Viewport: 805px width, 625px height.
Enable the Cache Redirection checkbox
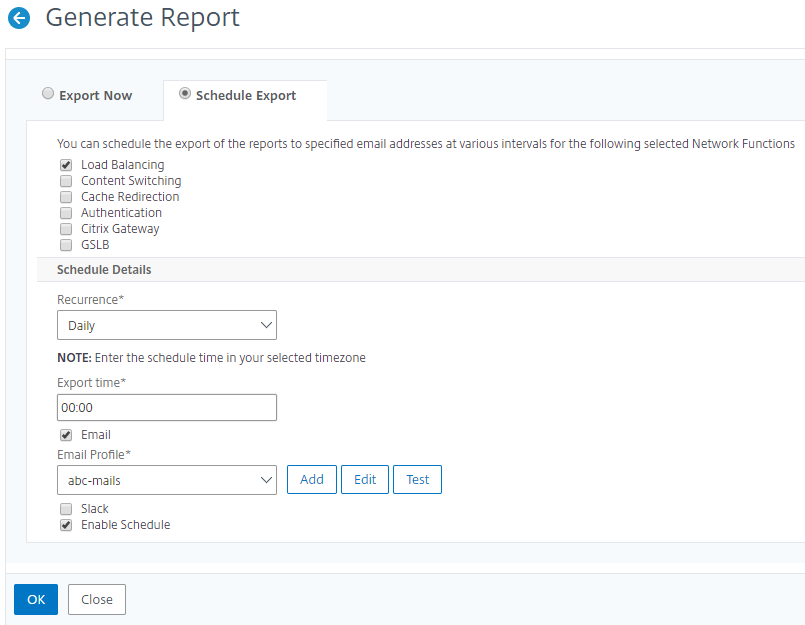point(66,197)
